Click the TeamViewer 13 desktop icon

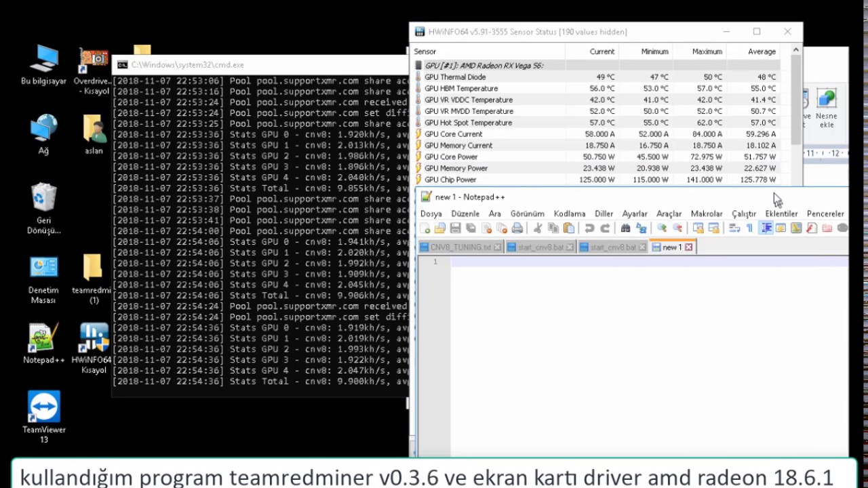pos(43,417)
